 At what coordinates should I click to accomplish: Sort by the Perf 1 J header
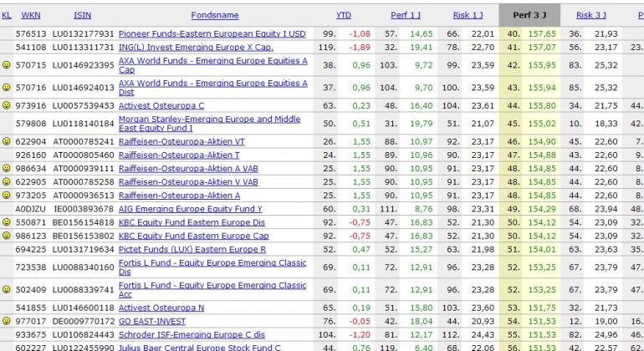click(x=406, y=15)
